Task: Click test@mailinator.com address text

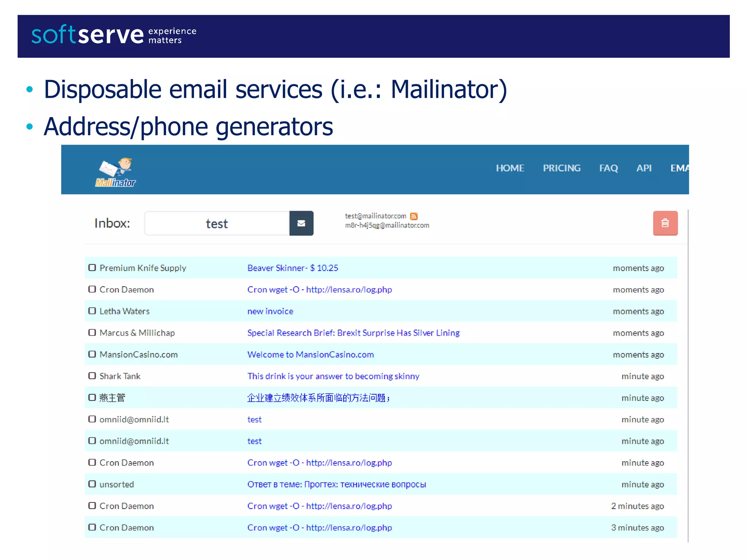Action: 375,216
